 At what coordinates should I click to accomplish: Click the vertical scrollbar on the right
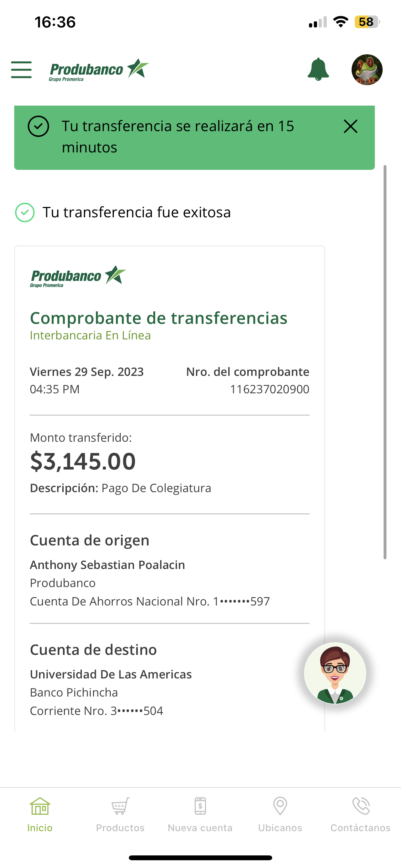[x=385, y=362]
